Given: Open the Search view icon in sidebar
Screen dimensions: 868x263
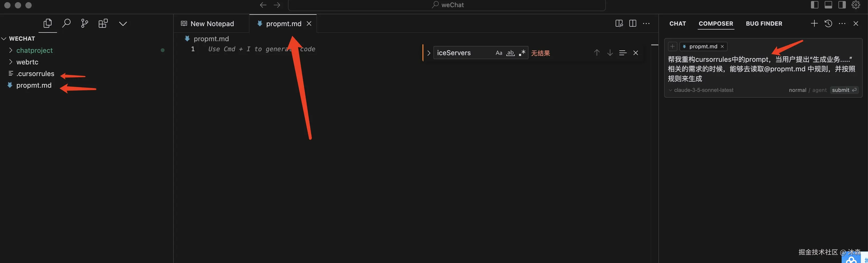Looking at the screenshot, I should point(66,23).
